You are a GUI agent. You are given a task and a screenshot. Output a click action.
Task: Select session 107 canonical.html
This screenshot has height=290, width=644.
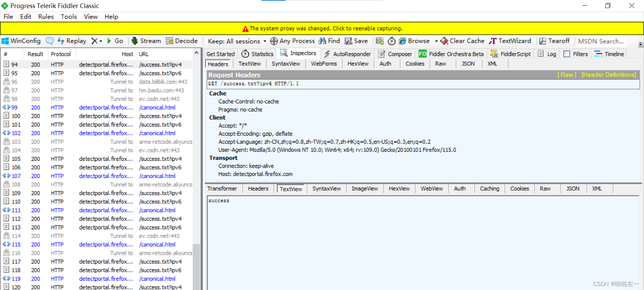click(x=97, y=176)
